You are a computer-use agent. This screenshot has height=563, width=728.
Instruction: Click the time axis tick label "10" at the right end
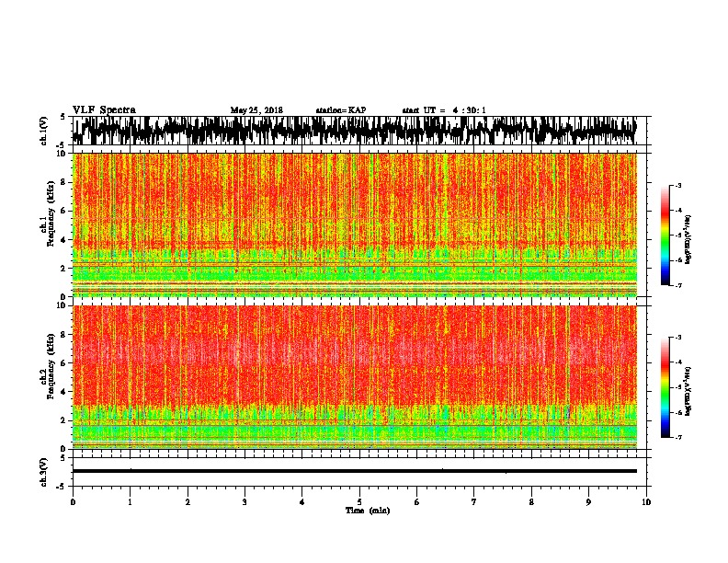tap(646, 502)
